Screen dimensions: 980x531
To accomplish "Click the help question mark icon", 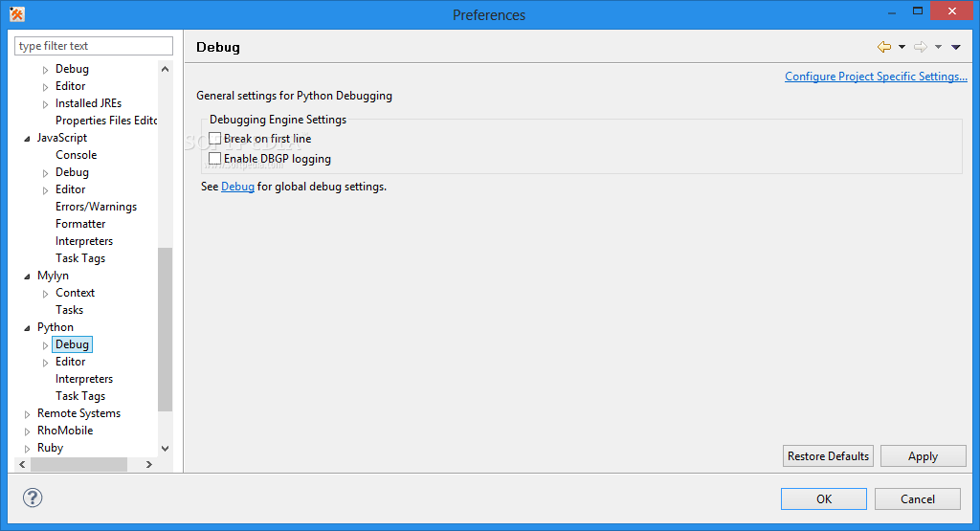I will pos(33,498).
